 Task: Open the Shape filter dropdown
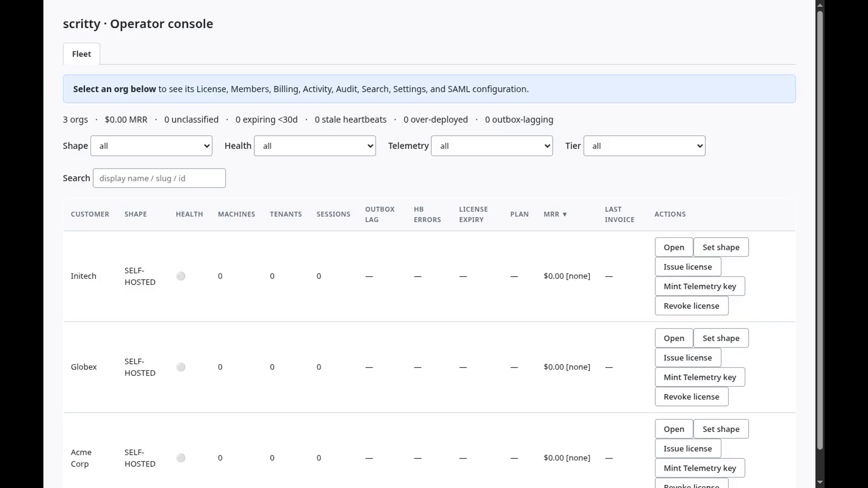[x=151, y=146]
